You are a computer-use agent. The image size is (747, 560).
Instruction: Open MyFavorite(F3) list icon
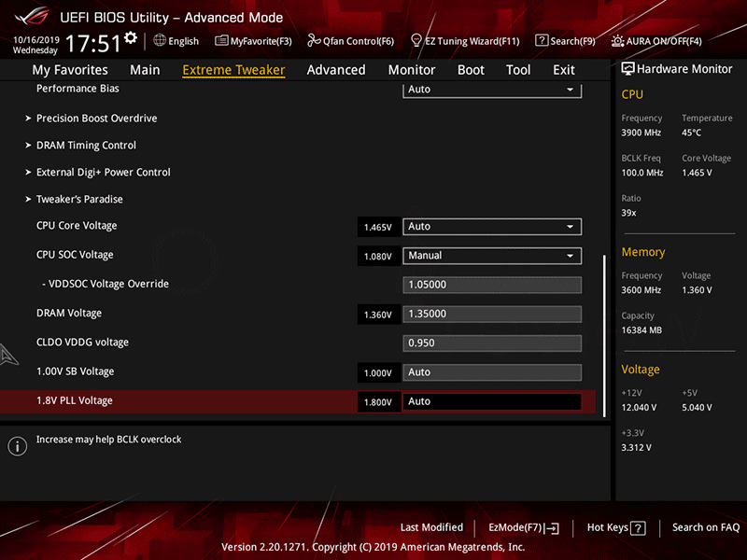(221, 40)
